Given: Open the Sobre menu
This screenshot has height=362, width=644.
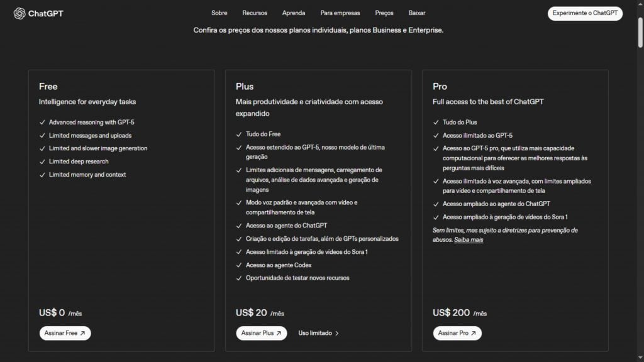Looking at the screenshot, I should (219, 13).
